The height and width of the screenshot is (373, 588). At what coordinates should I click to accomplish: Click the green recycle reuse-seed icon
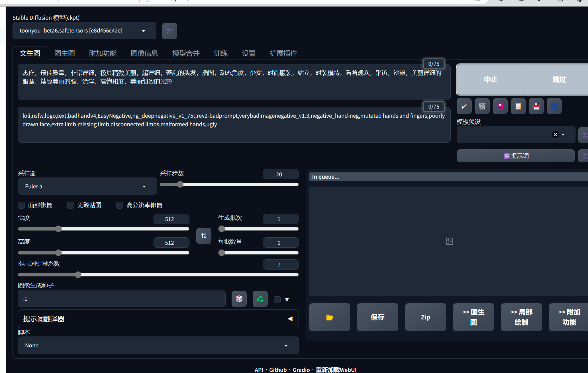(260, 299)
